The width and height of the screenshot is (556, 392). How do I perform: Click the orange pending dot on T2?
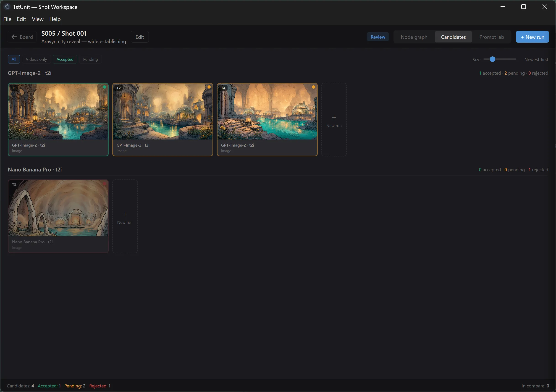pyautogui.click(x=209, y=87)
